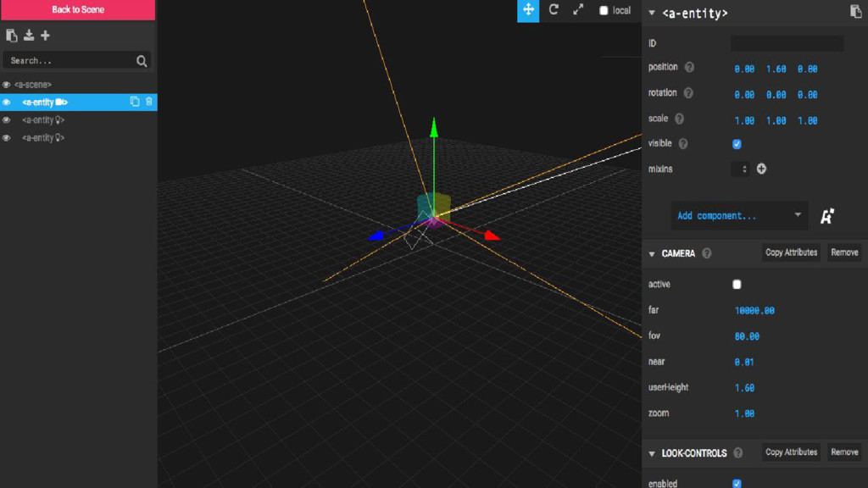Copy entity HTML using top-right clipboard icon
868x488 pixels.
click(x=855, y=12)
